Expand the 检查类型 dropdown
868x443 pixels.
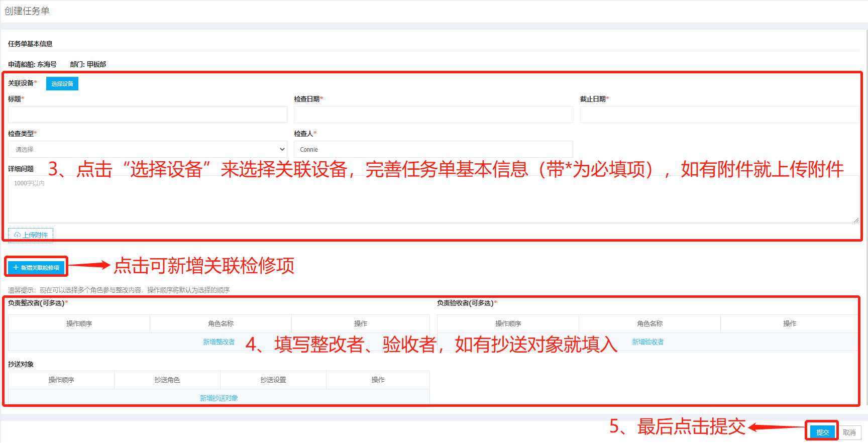coord(148,149)
